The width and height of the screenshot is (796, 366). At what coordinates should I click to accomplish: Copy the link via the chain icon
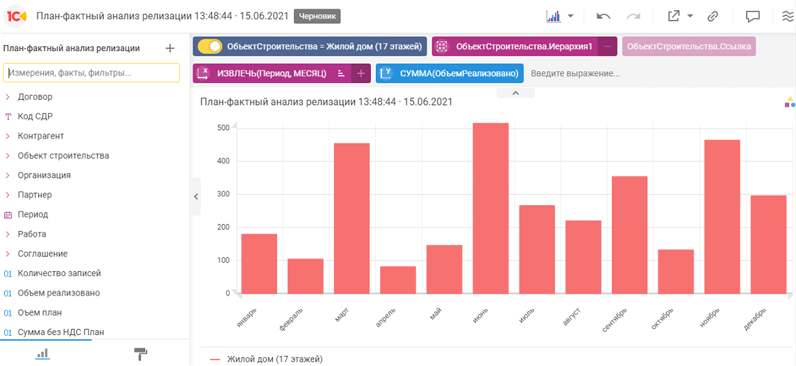click(x=713, y=16)
